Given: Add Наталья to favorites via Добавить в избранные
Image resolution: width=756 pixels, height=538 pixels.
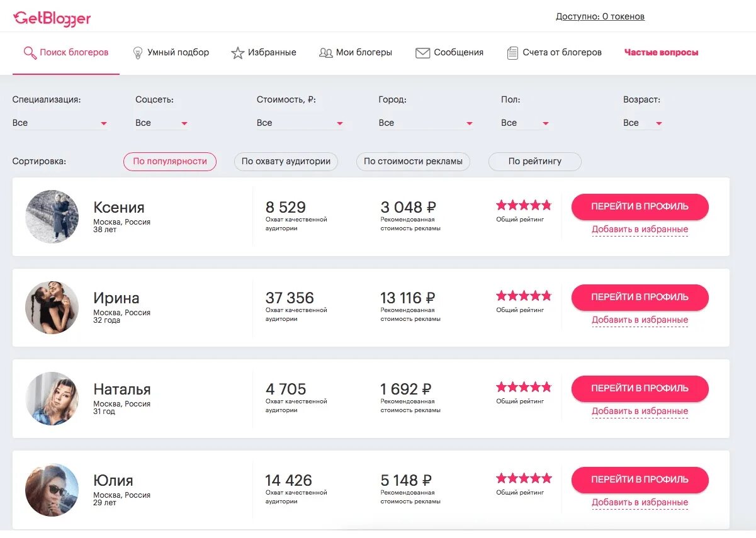Looking at the screenshot, I should pos(640,412).
